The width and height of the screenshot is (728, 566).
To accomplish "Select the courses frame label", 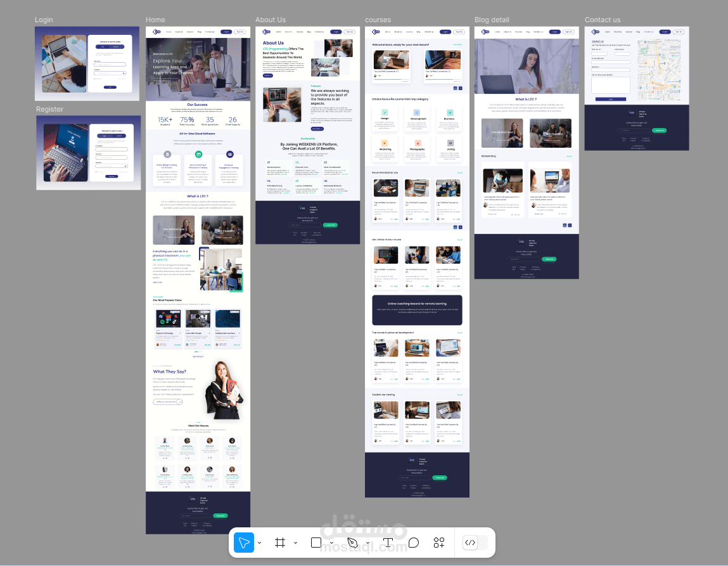I will [378, 20].
